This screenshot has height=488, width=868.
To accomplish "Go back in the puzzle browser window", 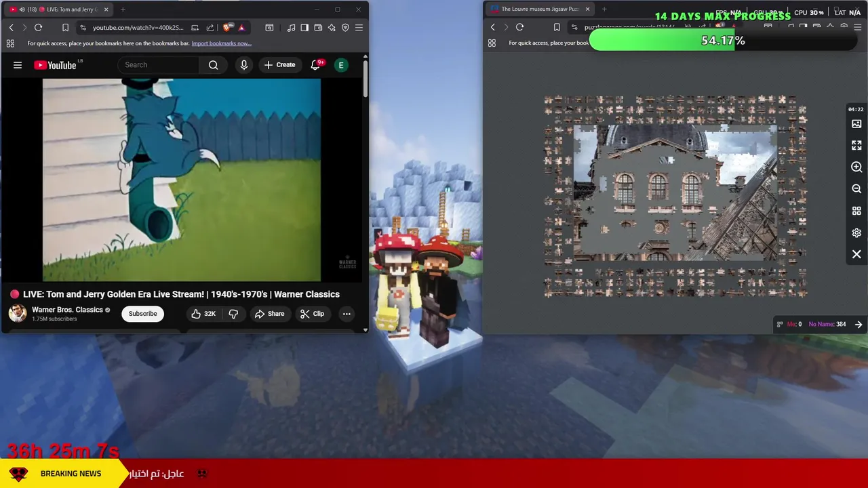I will 492,27.
